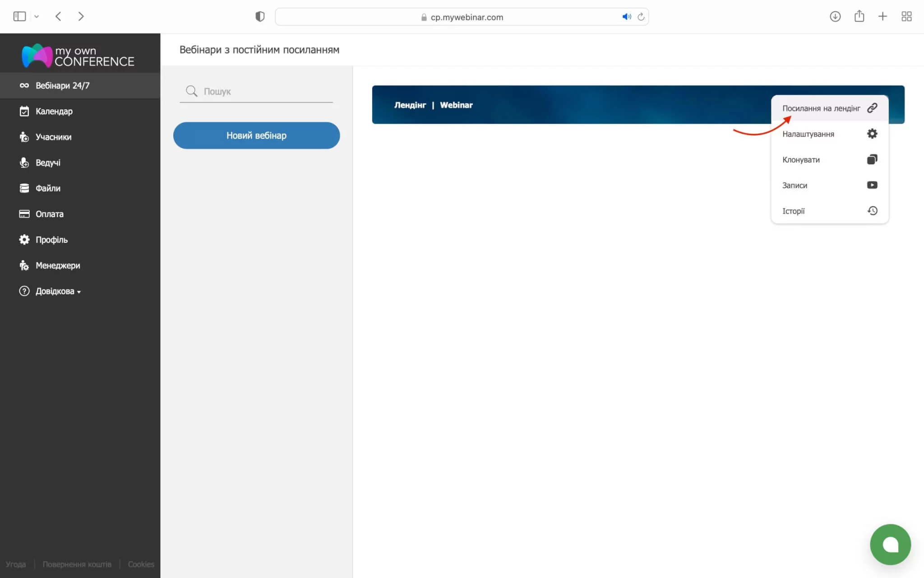Click the Історії history clock icon
Screen dimensions: 924x578
coord(872,211)
